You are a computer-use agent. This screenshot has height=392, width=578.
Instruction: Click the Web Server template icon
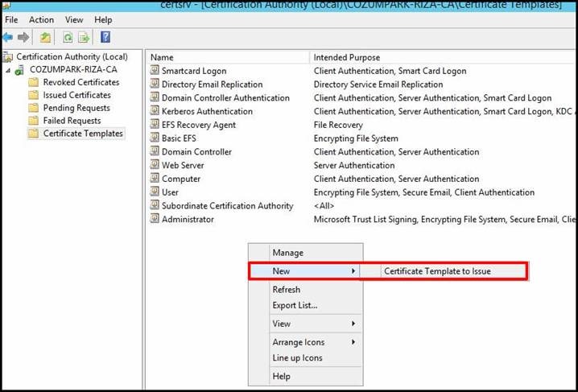[x=155, y=165]
